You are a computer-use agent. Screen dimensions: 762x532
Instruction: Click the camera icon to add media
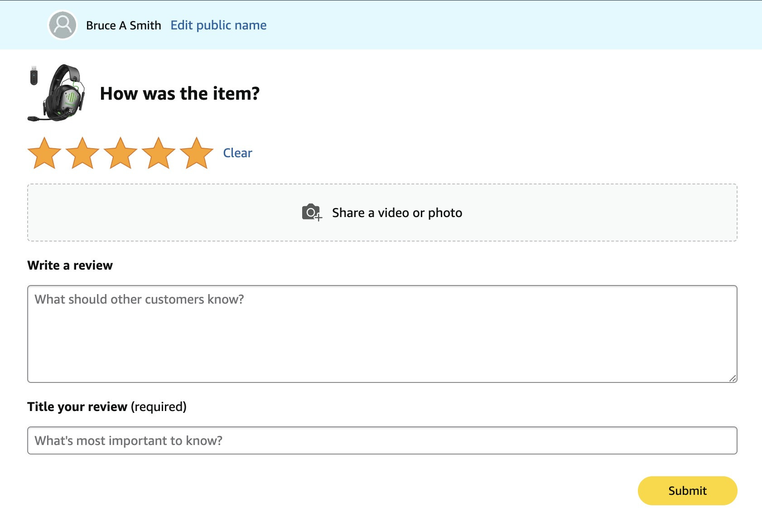click(312, 213)
